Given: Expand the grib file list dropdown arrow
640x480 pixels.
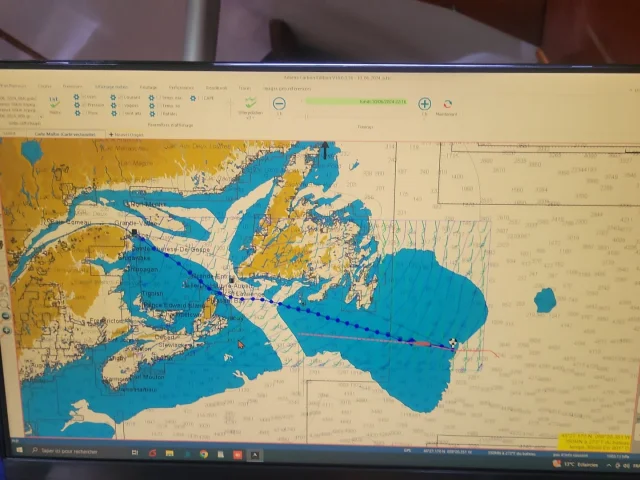Looking at the screenshot, I should click(x=41, y=117).
